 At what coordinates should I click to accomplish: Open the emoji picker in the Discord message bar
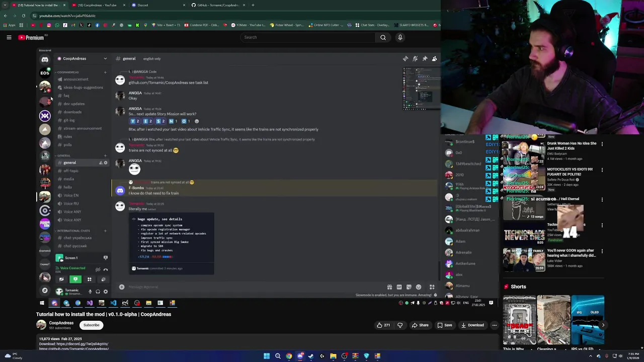(418, 287)
